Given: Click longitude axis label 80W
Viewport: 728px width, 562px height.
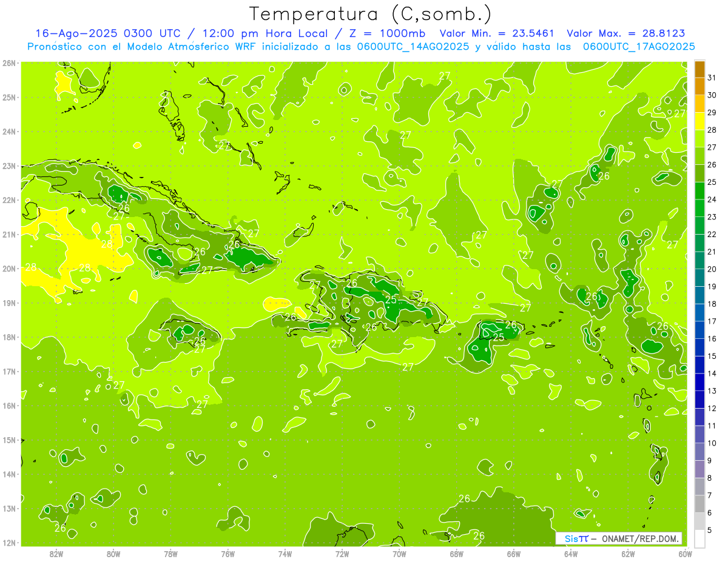Looking at the screenshot, I should (113, 554).
